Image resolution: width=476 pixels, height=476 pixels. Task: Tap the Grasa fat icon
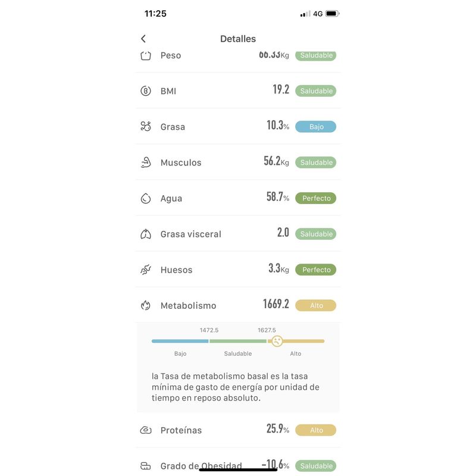(146, 126)
